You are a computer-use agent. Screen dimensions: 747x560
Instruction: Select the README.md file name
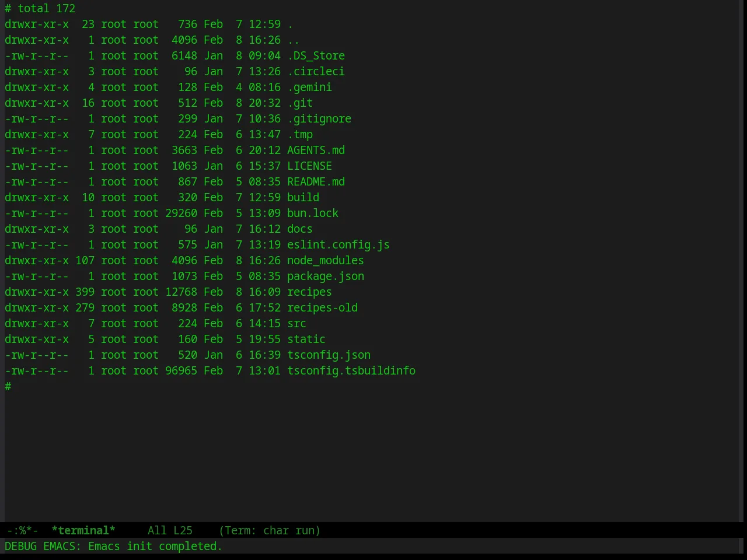pyautogui.click(x=316, y=181)
